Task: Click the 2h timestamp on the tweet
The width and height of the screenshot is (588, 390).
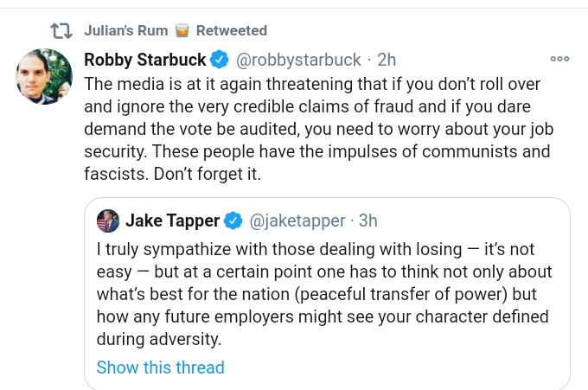Action: point(387,60)
